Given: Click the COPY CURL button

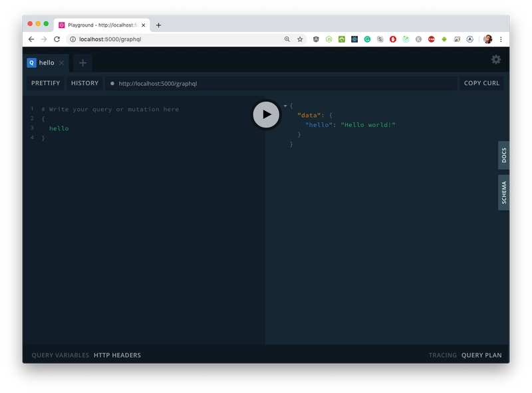Looking at the screenshot, I should tap(482, 83).
